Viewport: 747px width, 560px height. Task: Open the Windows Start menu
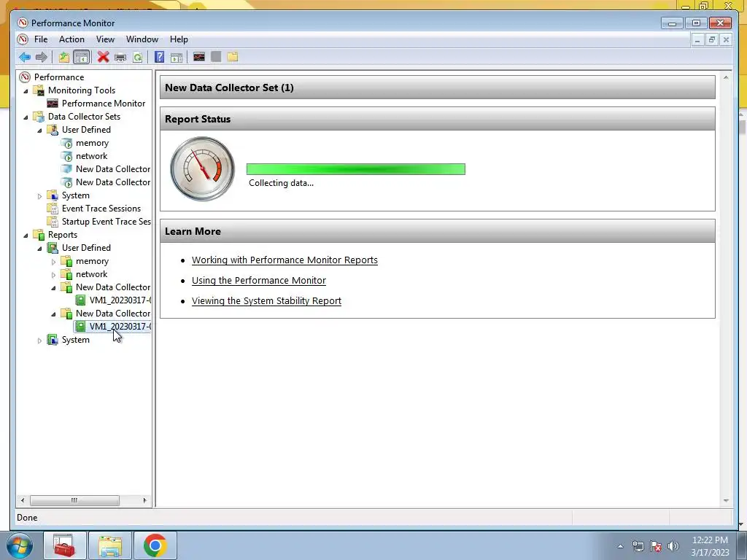(x=20, y=545)
